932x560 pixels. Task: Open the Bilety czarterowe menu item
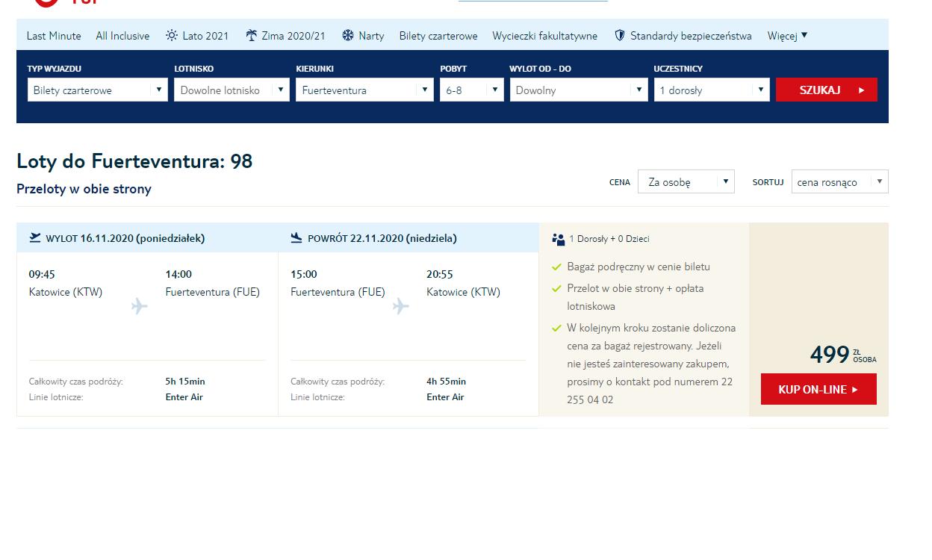(x=438, y=36)
